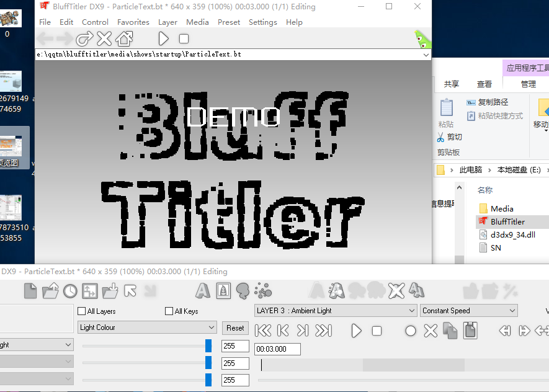Create a new show with blank page icon
The height and width of the screenshot is (392, 549).
click(x=30, y=291)
